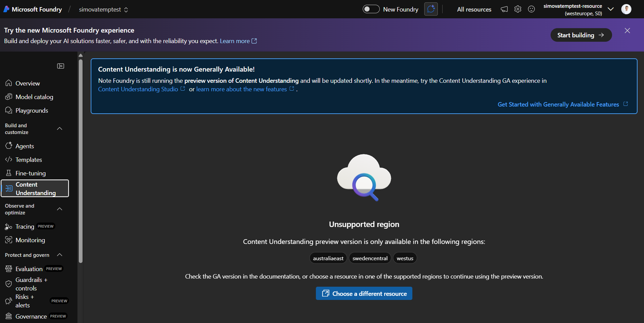This screenshot has width=644, height=323.
Task: Click the westus region chip
Action: pyautogui.click(x=405, y=258)
